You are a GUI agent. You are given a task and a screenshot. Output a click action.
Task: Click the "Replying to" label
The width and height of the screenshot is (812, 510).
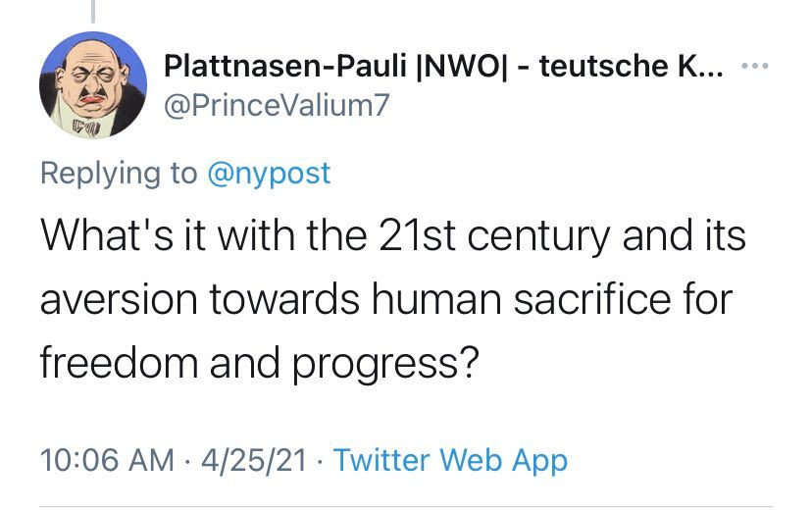118,173
